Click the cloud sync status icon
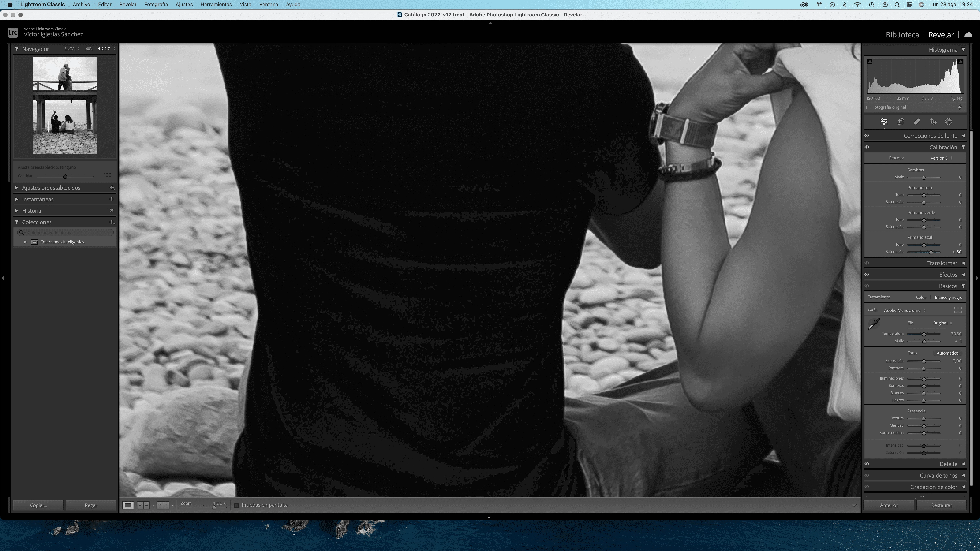Screen dimensions: 980x551 pyautogui.click(x=968, y=35)
